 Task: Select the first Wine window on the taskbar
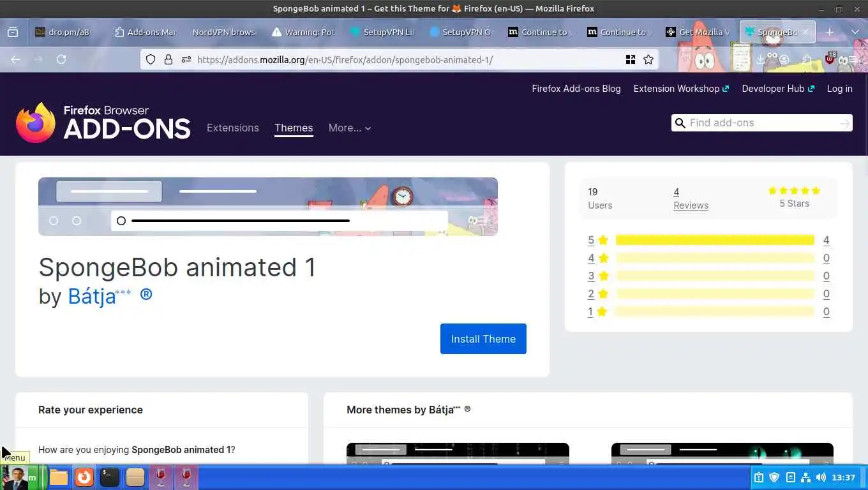pos(161,477)
